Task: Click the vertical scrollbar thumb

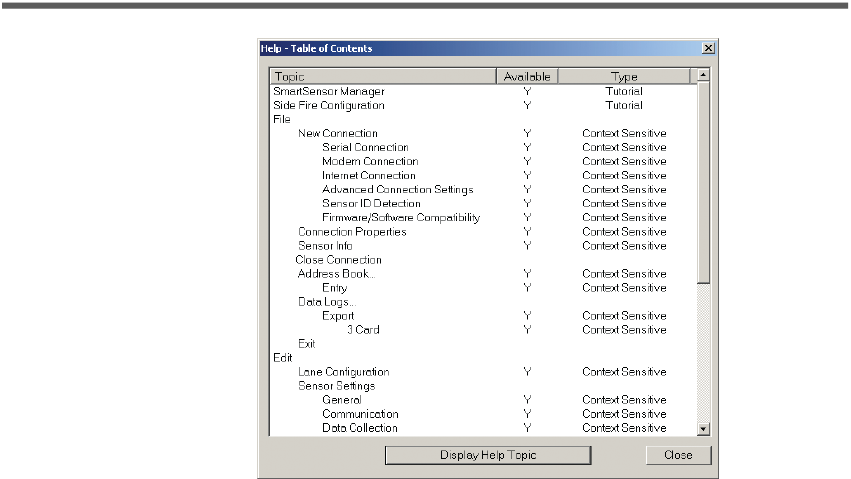Action: click(703, 182)
